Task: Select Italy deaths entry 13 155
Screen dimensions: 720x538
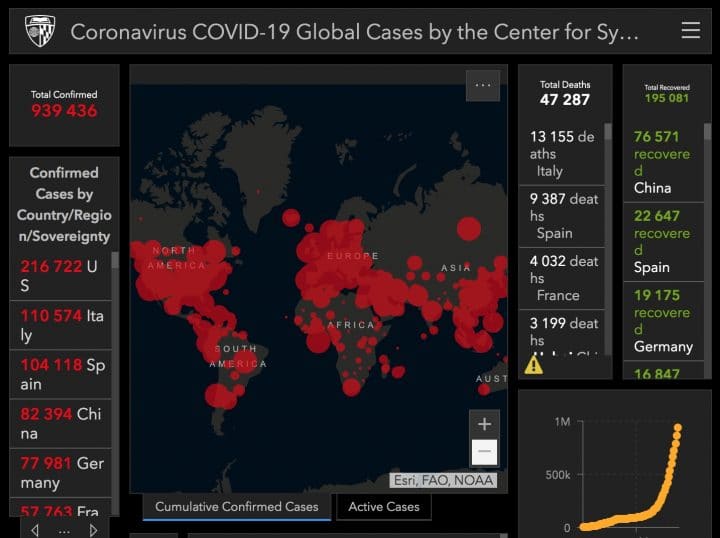Action: click(x=562, y=153)
